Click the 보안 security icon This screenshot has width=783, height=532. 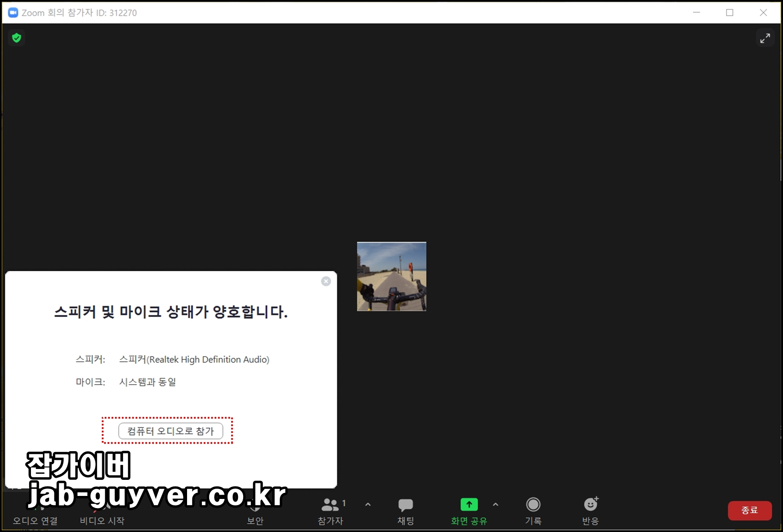255,511
